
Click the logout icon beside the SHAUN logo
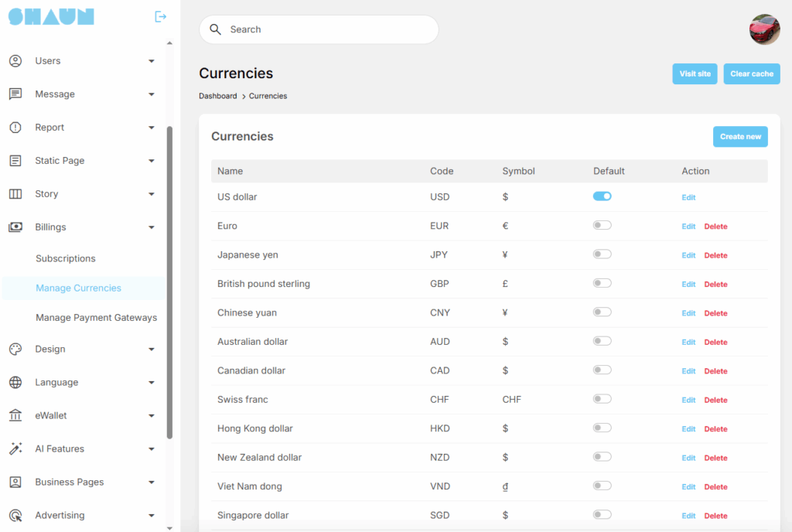(x=160, y=16)
